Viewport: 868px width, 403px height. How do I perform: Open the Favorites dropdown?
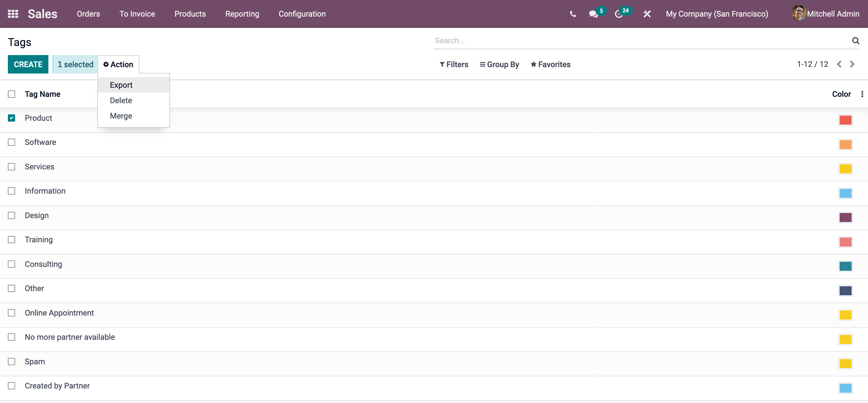550,64
